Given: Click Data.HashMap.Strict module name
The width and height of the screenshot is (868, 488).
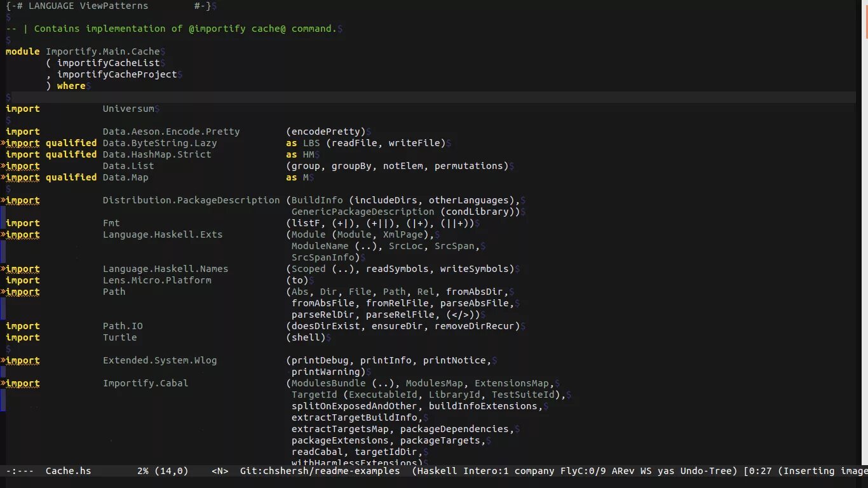Looking at the screenshot, I should [157, 154].
